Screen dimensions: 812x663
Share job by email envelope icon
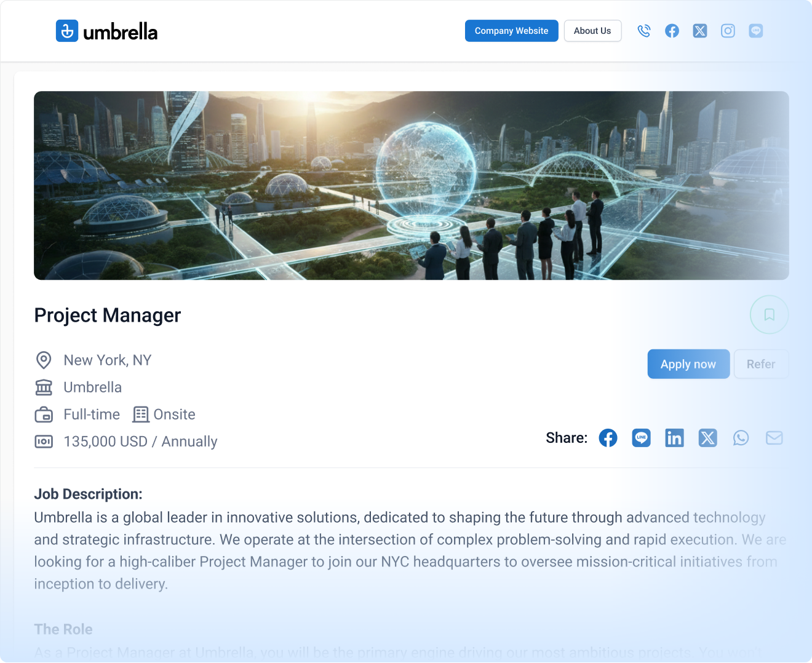click(x=774, y=438)
